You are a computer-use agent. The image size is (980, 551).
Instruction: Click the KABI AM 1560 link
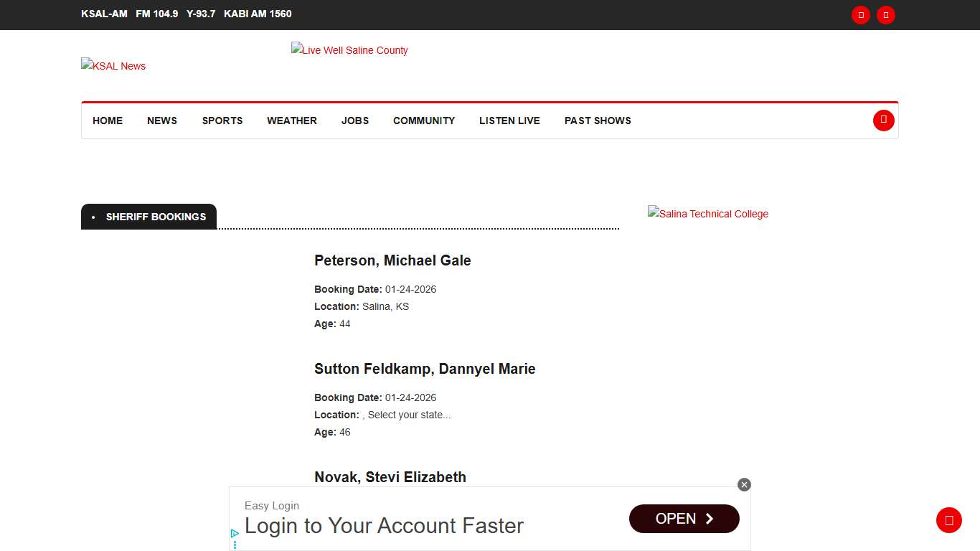click(x=258, y=14)
